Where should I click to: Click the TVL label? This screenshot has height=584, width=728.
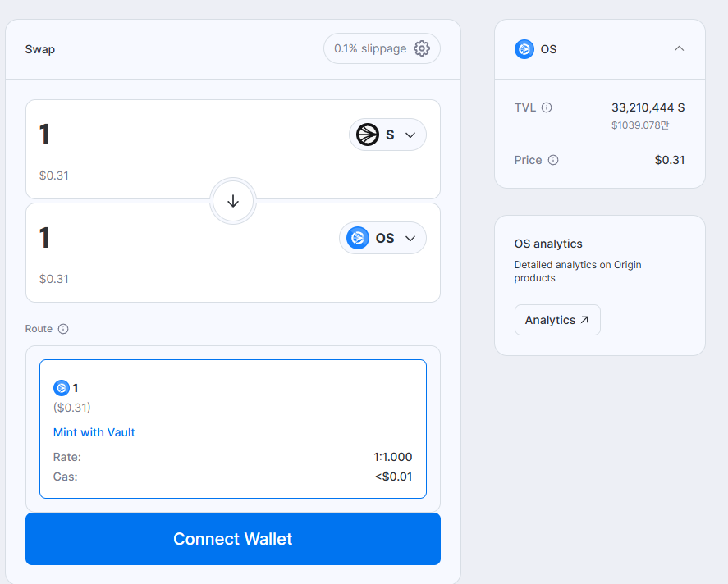pyautogui.click(x=525, y=107)
